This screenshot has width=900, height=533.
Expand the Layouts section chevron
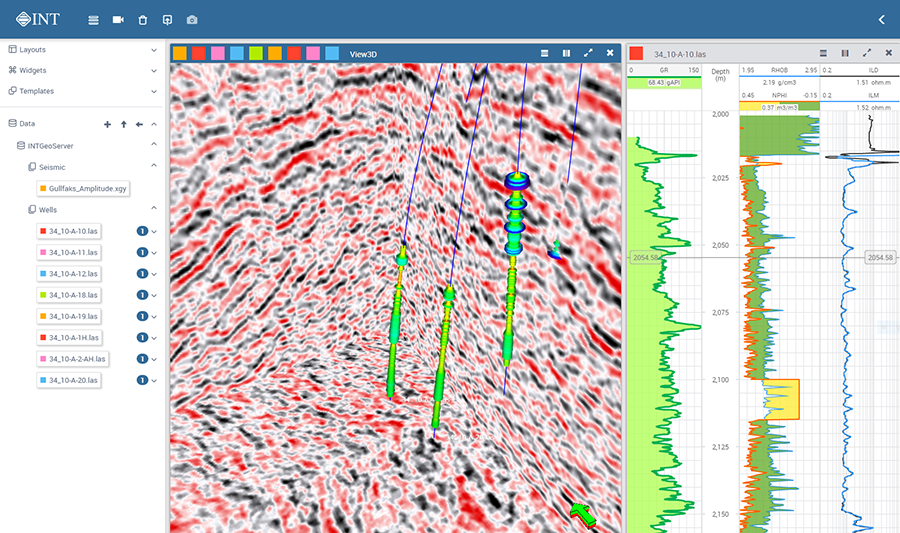pyautogui.click(x=154, y=50)
